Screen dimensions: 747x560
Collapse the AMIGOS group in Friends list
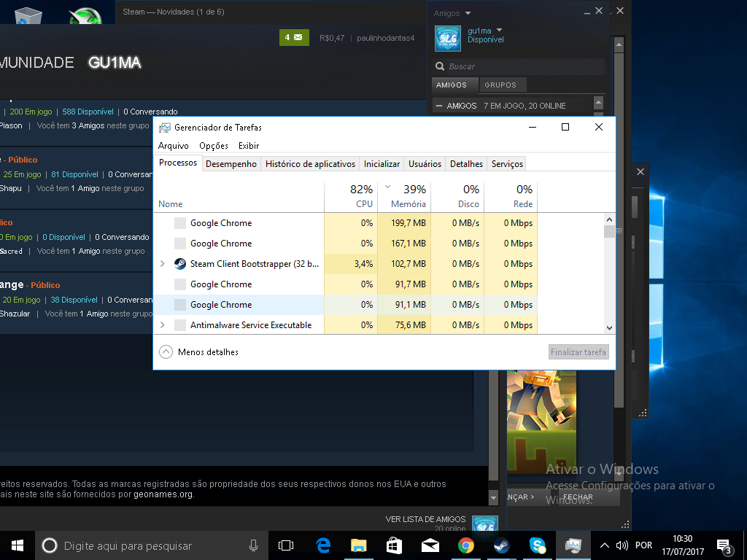click(x=439, y=106)
